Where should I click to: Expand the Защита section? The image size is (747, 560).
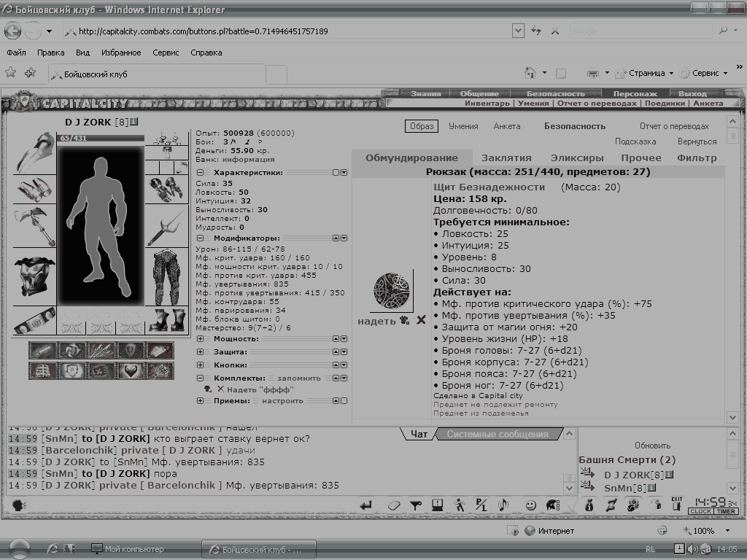200,352
